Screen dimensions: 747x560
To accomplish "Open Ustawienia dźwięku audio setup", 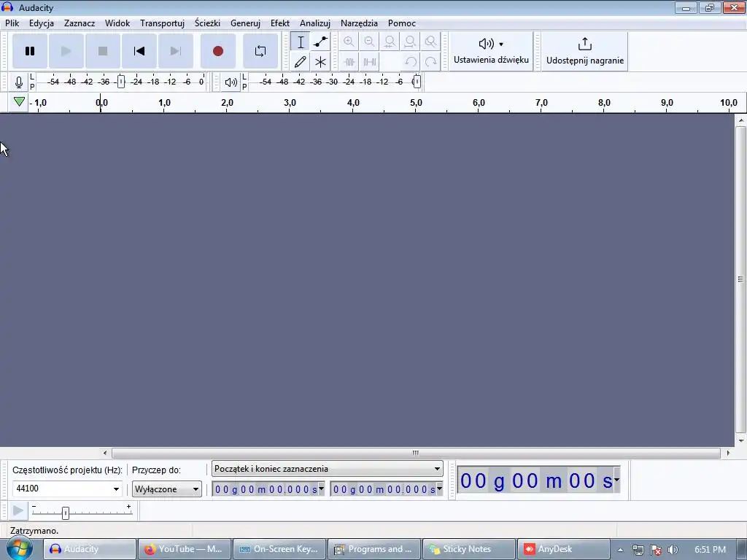I will [x=491, y=52].
